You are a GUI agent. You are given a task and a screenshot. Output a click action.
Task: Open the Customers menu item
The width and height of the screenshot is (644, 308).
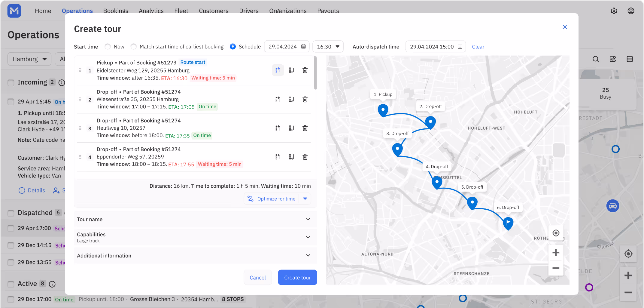pos(214,11)
